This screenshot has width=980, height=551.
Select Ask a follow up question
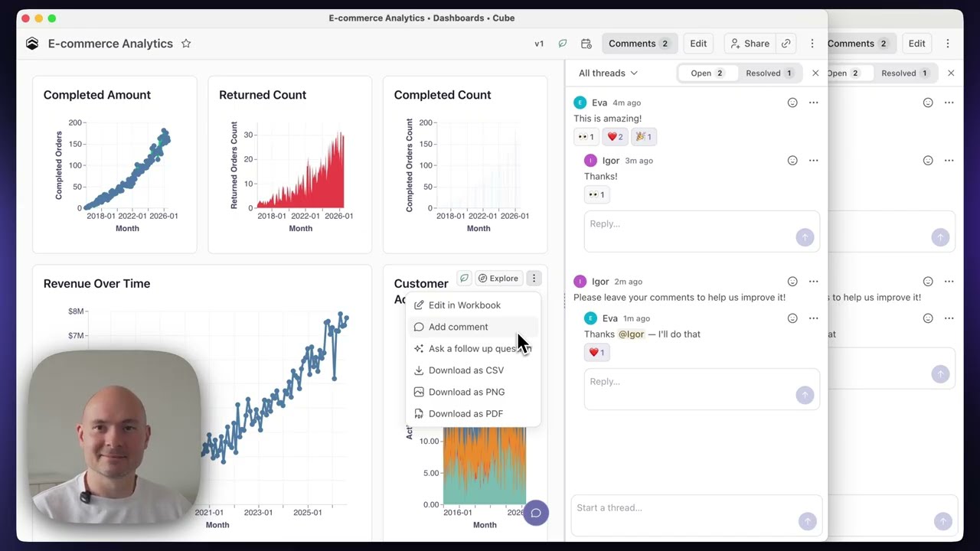pyautogui.click(x=473, y=349)
